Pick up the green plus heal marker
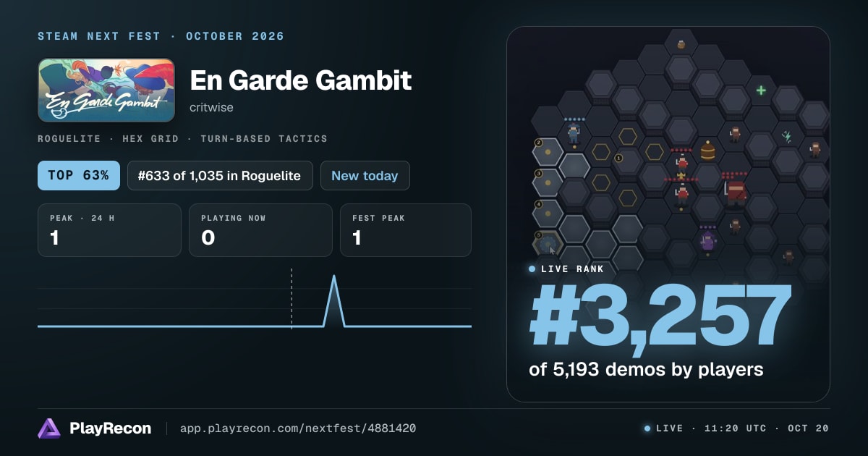 (x=761, y=90)
